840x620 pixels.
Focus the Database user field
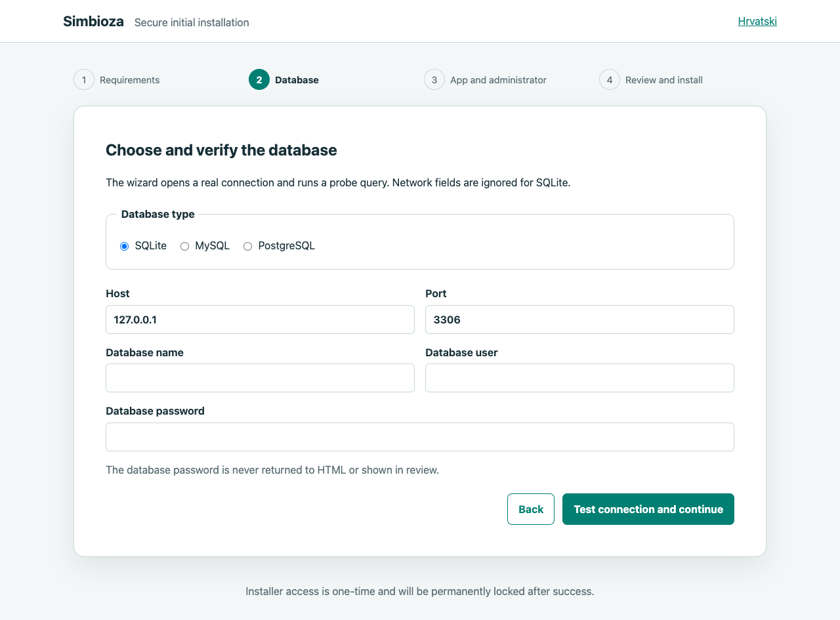click(579, 378)
